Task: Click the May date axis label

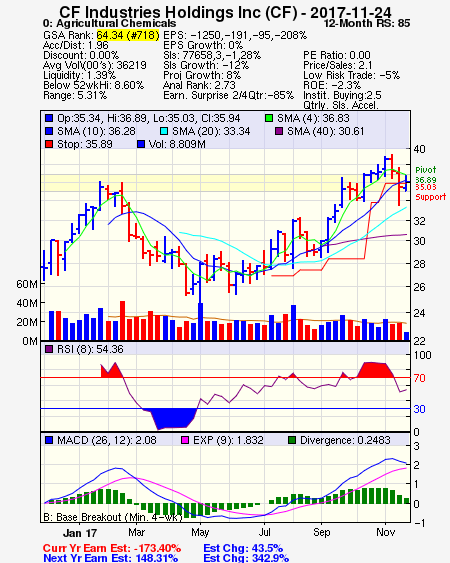Action: [x=200, y=532]
